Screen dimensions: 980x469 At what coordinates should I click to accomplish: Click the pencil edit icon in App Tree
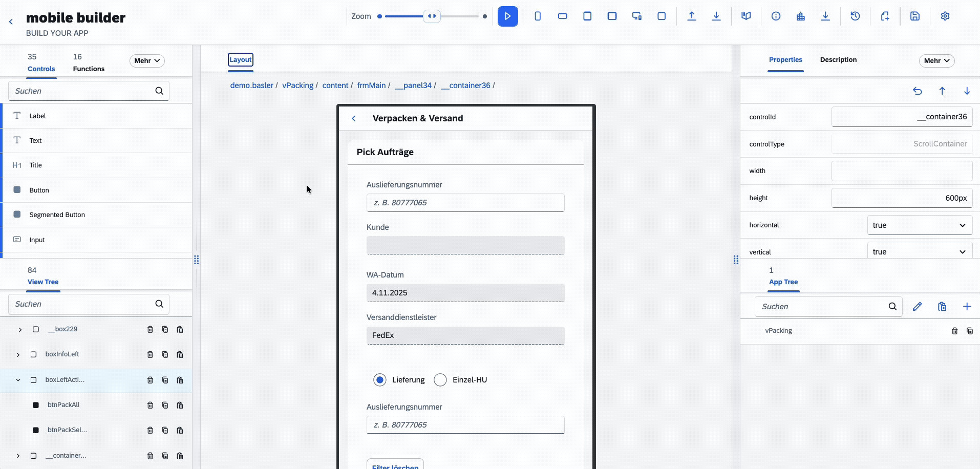pos(917,307)
